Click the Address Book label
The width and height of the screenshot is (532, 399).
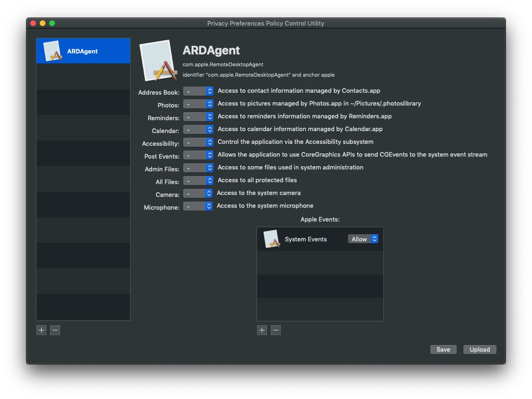tap(159, 92)
